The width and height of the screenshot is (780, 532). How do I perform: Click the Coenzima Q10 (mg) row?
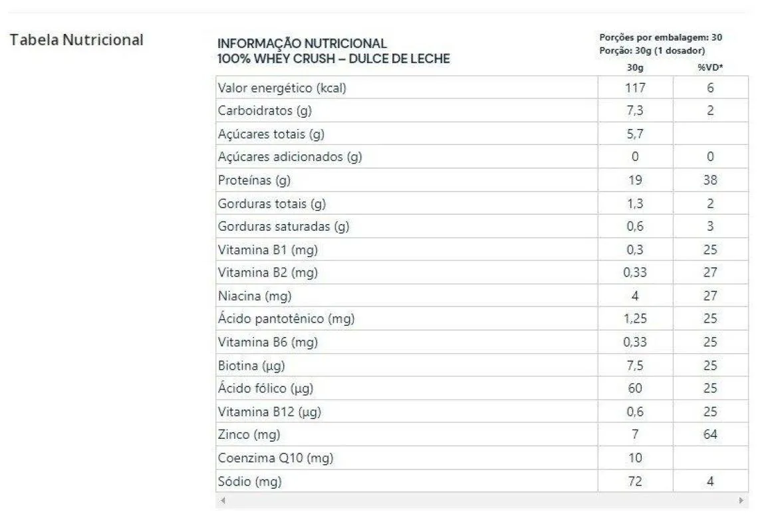coord(482,458)
